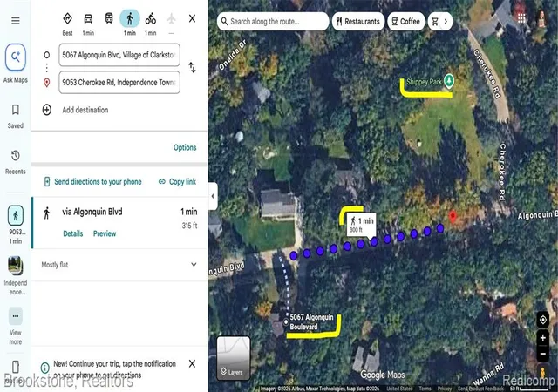Select walking mode tab
This screenshot has height=392, width=558.
coord(130,18)
